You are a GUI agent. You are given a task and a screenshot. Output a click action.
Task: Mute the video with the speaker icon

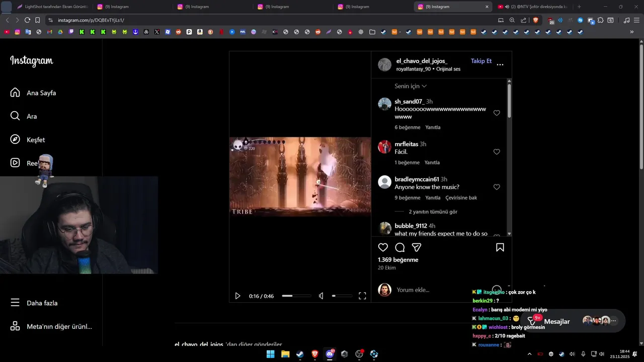321,296
